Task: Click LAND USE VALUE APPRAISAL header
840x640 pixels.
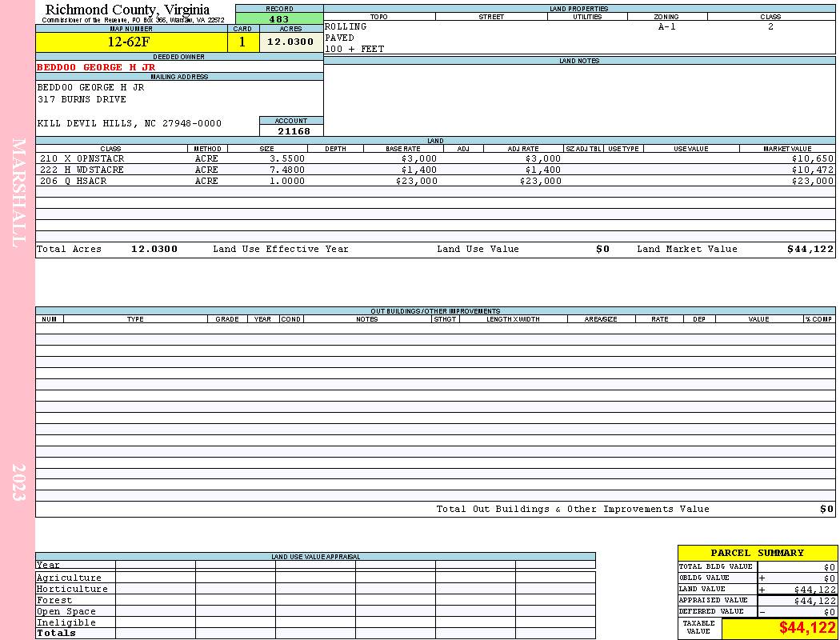Action: (315, 557)
